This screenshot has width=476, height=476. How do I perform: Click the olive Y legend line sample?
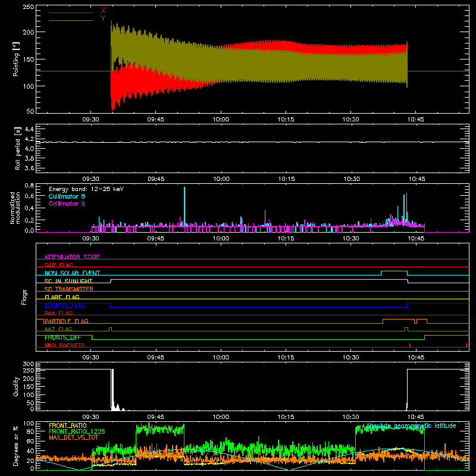[x=71, y=20]
